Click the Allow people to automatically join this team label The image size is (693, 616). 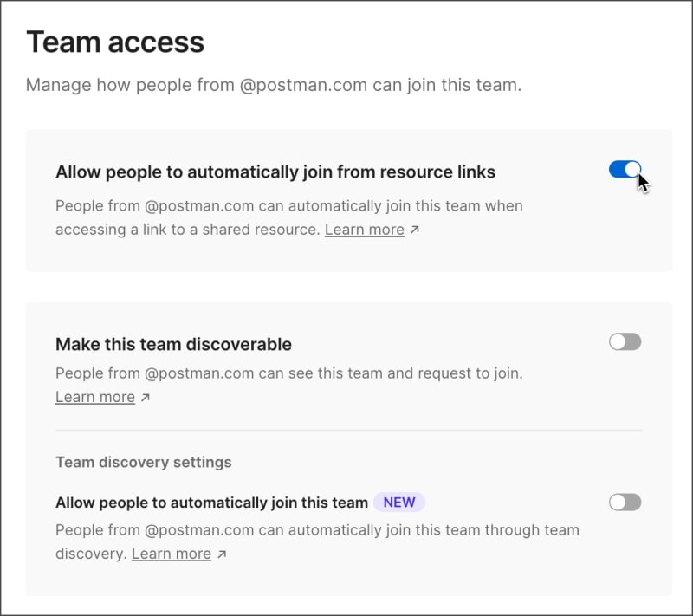point(211,503)
